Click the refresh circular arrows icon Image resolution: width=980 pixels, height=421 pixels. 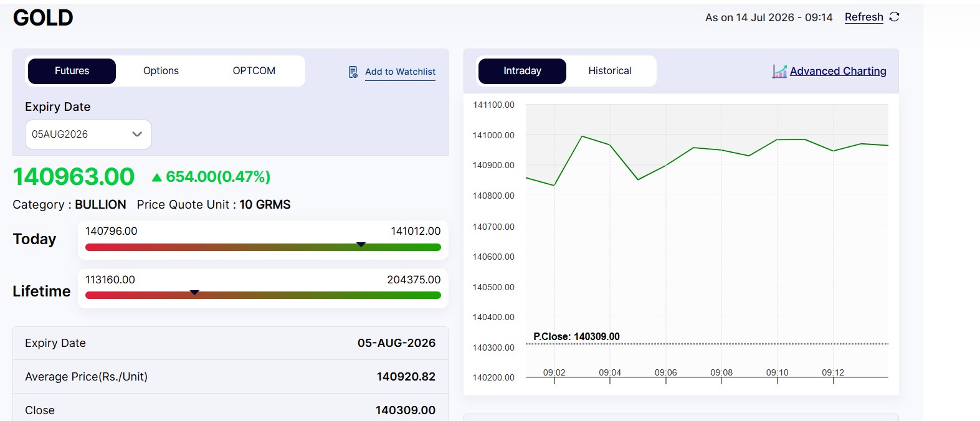click(894, 17)
